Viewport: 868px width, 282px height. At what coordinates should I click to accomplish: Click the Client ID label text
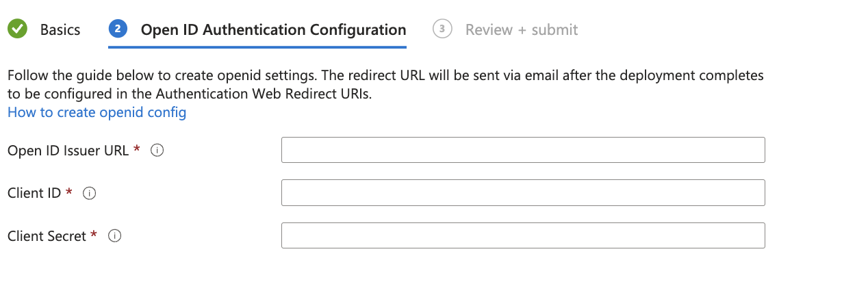pos(35,194)
